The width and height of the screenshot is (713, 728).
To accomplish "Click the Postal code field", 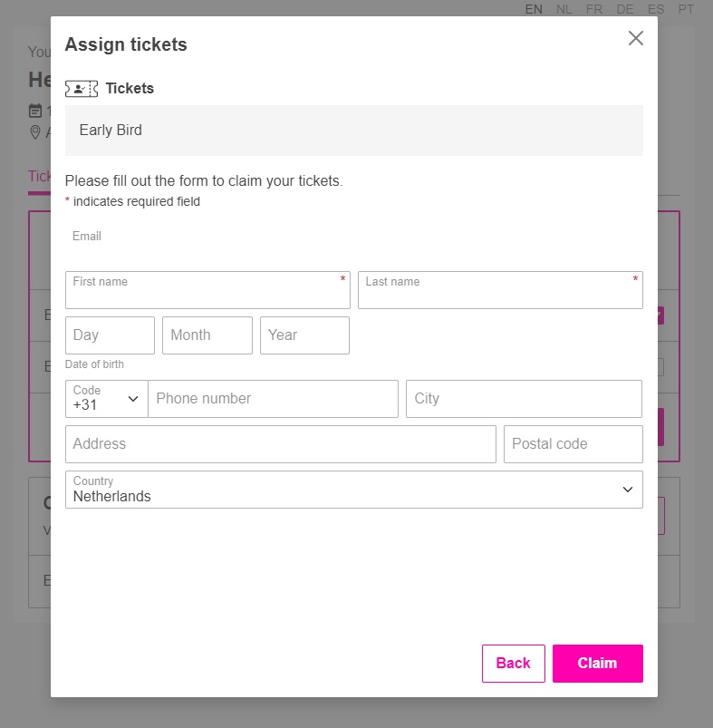I will coord(573,443).
